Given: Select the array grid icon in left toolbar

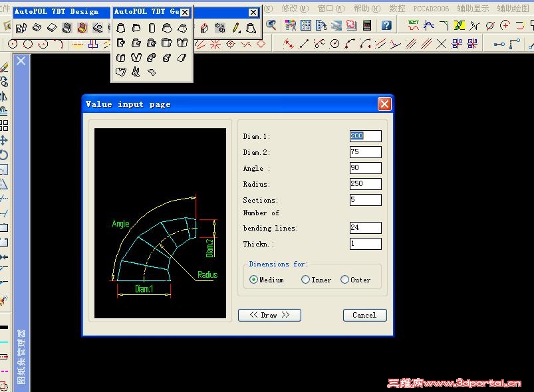Looking at the screenshot, I should 4,125.
